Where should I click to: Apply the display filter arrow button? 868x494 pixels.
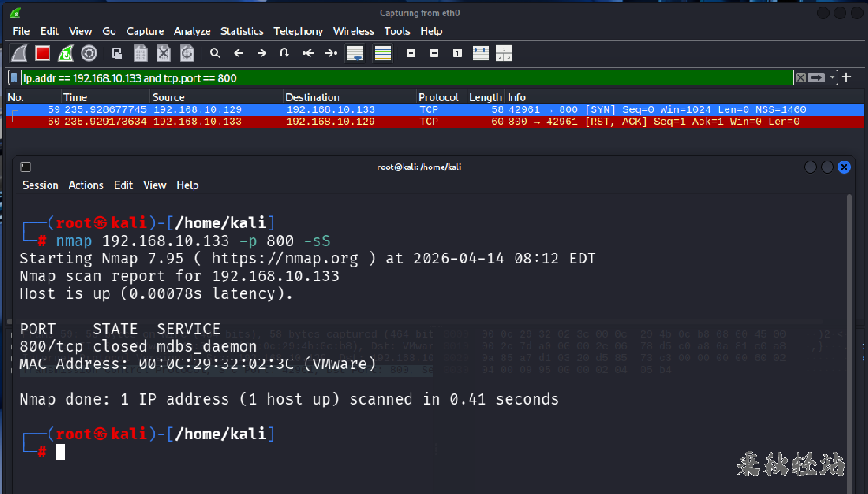[x=817, y=78]
